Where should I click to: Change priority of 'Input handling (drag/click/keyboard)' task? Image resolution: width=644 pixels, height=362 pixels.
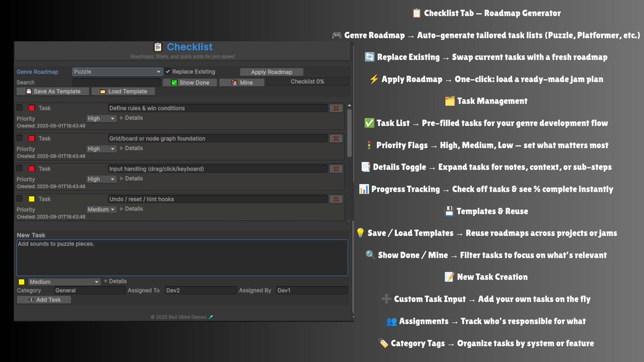pos(101,179)
